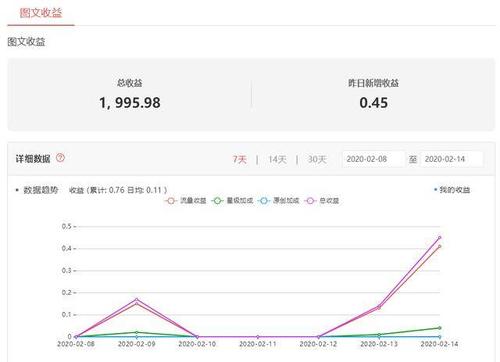Click the help icon beside 详细数据

60,157
